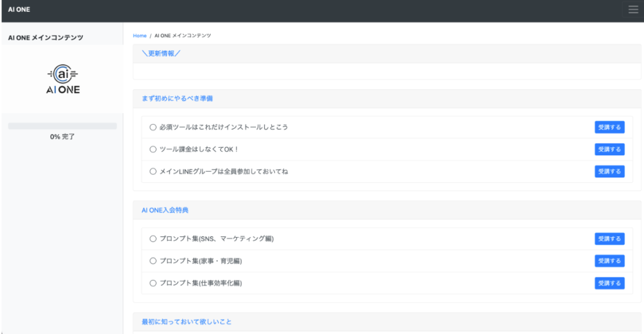The image size is (644, 334).
Task: Open the 最初に知っておいて欲しいこと section heading
Action: [186, 322]
